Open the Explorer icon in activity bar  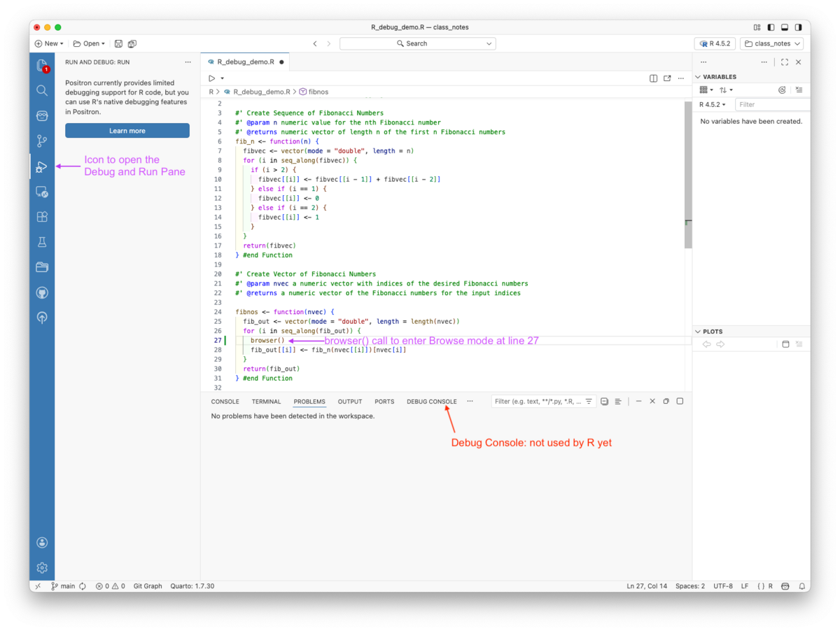click(42, 65)
